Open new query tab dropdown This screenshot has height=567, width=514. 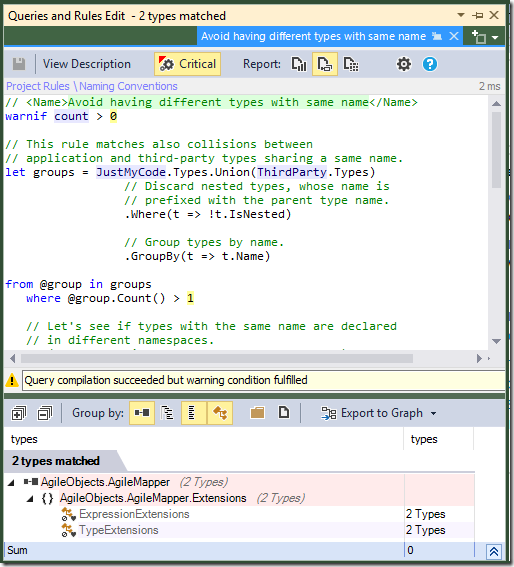[495, 37]
